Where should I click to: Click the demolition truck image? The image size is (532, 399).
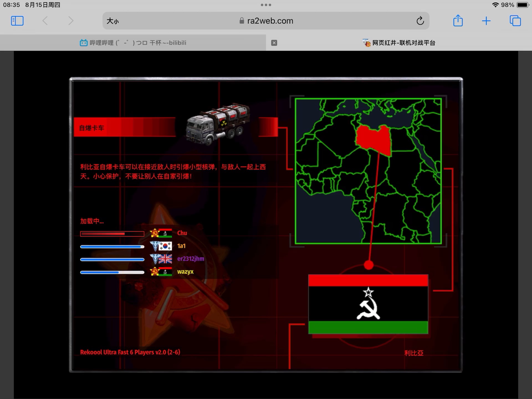(x=218, y=124)
